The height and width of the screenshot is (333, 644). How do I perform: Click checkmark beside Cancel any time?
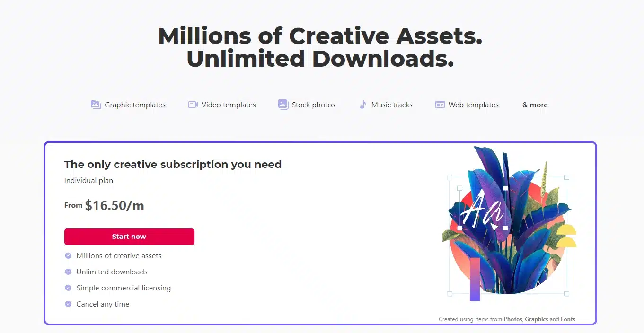(x=68, y=304)
